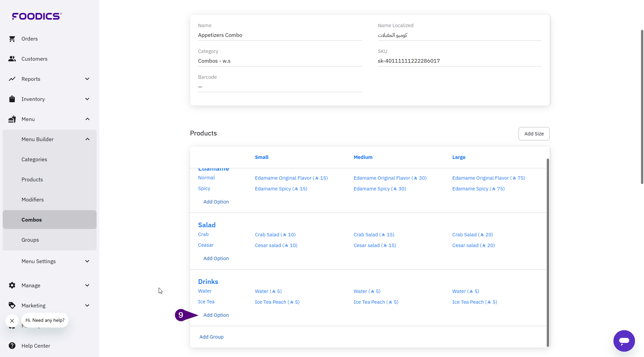Expand the Menu Settings chevron
This screenshot has width=644, height=357.
(x=87, y=261)
